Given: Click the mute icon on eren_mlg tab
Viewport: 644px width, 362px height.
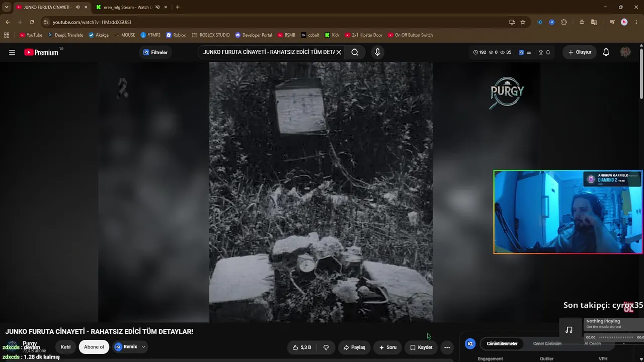Looking at the screenshot, I should click(x=157, y=7).
